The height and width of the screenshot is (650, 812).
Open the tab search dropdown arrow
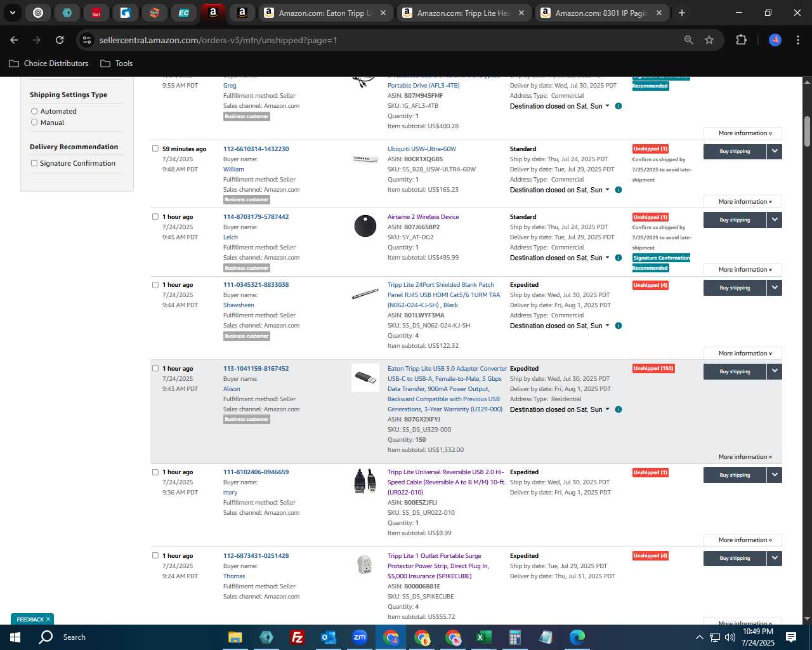12,13
